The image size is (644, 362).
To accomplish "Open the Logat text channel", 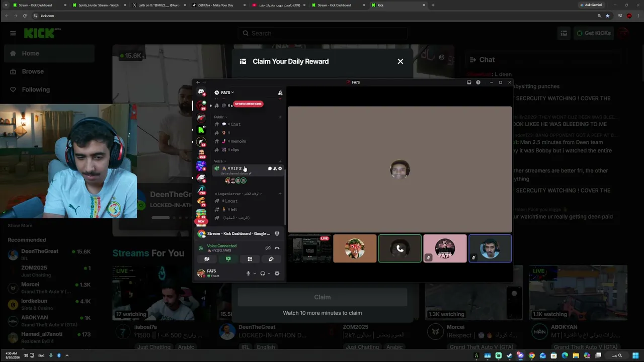I will (248, 201).
